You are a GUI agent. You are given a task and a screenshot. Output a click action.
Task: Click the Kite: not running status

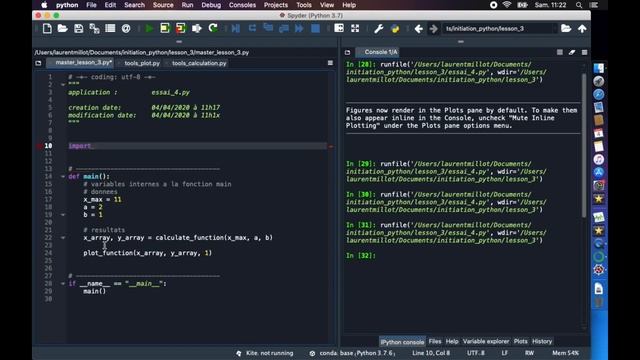coord(265,353)
